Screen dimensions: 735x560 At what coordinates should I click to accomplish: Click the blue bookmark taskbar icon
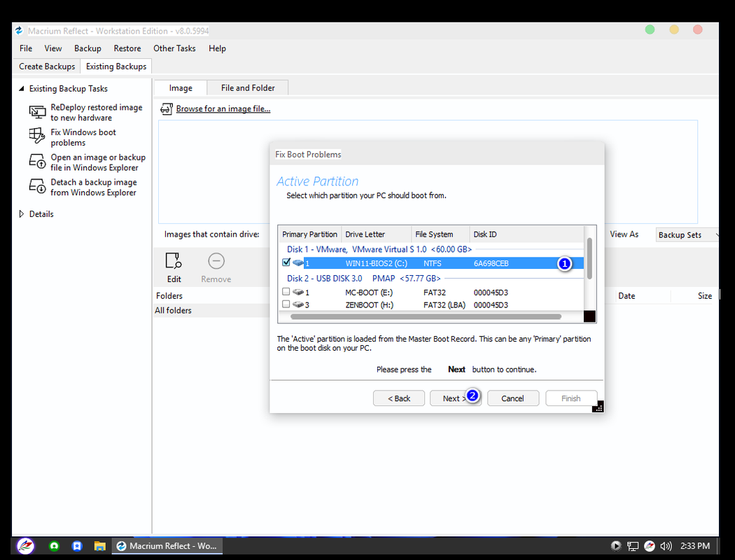[x=77, y=546]
